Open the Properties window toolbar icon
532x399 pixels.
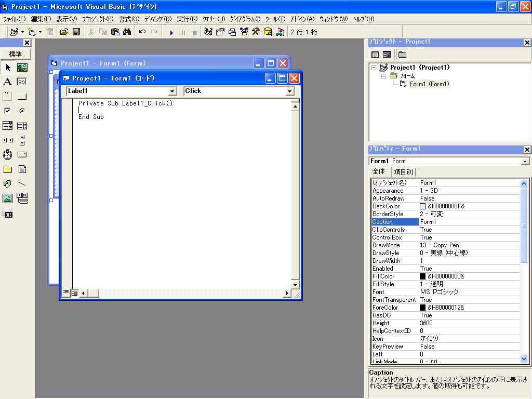click(220, 32)
